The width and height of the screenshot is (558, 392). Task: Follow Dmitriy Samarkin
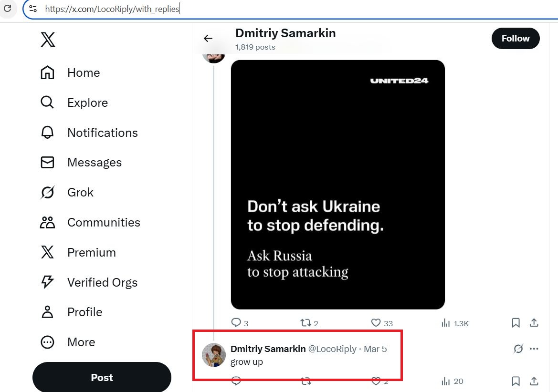pos(515,39)
